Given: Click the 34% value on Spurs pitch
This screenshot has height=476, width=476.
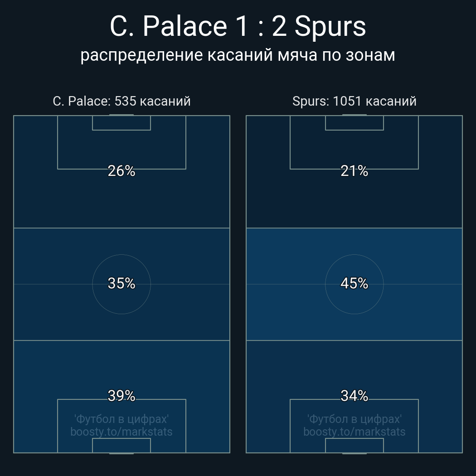Looking at the screenshot, I should pyautogui.click(x=354, y=396).
